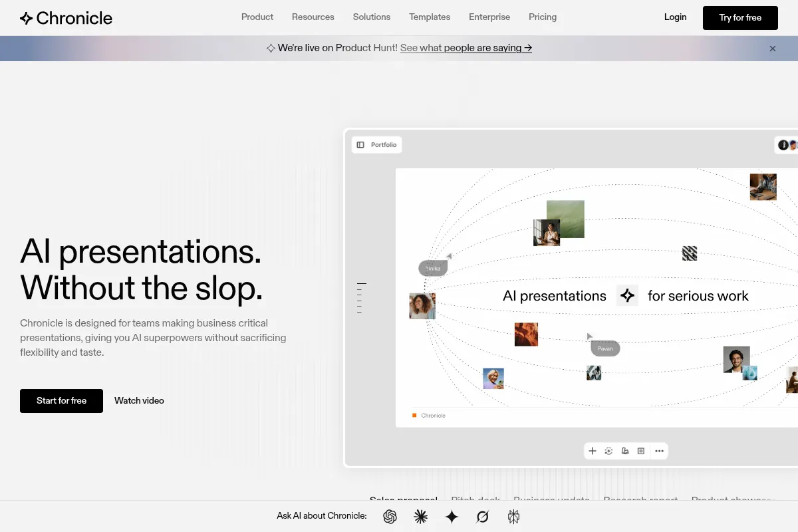
Task: Click the sparkle icon in the Product Hunt banner
Action: (271, 48)
